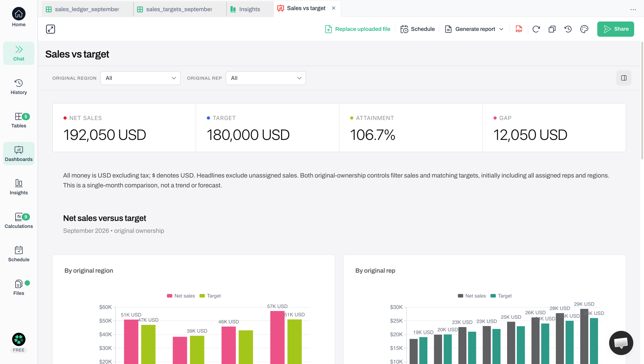Open the theme palette

coord(584,29)
